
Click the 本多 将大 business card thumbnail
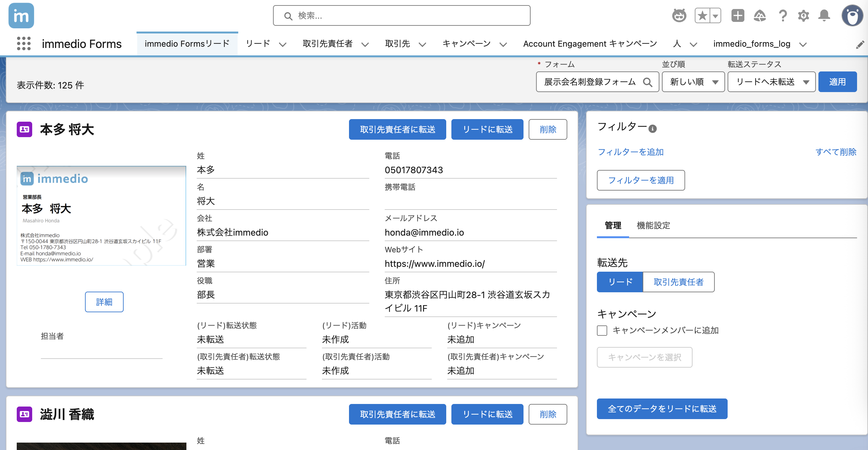pos(101,216)
